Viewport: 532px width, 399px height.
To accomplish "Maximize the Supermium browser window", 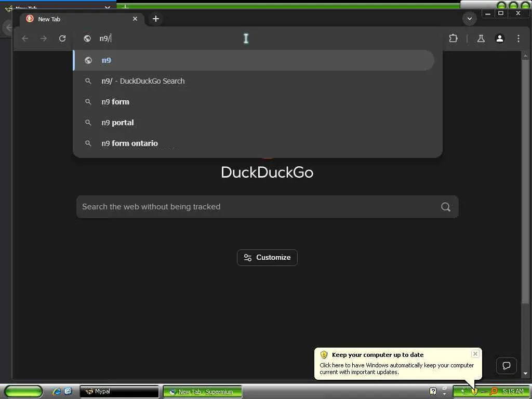I will point(500,13).
